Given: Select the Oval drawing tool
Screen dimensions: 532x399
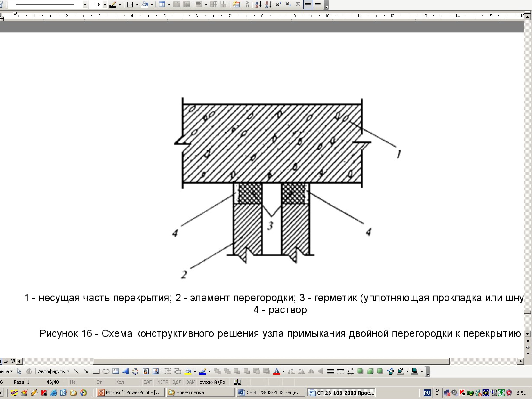Looking at the screenshot, I should tap(106, 372).
